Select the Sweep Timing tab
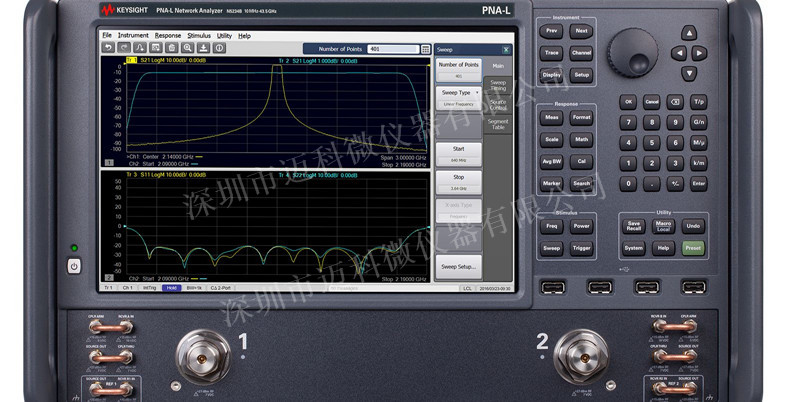 coord(498,85)
